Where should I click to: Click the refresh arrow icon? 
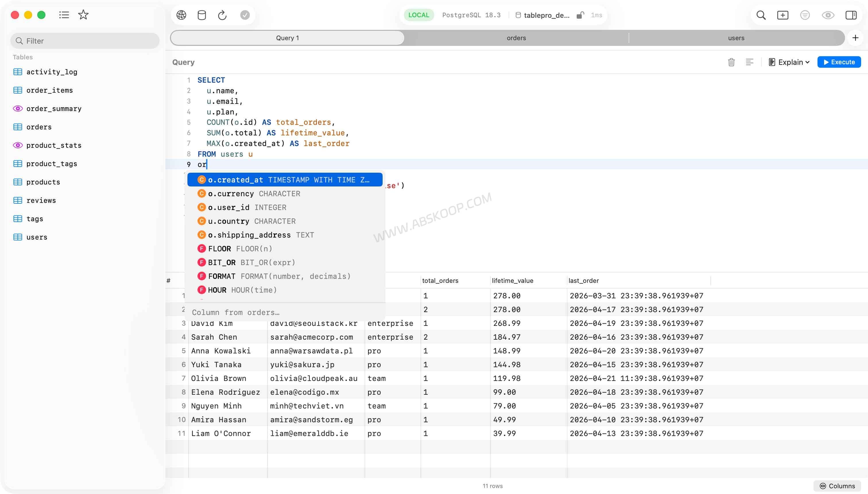click(222, 15)
